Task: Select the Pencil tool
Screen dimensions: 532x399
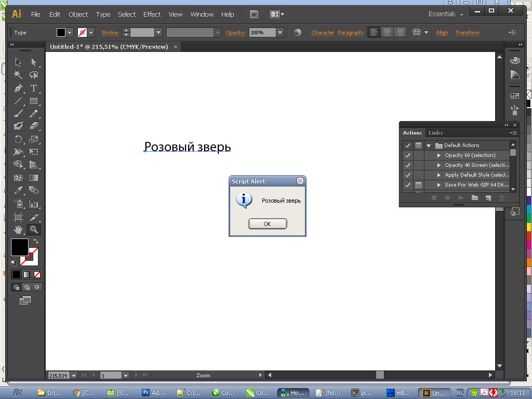Action: pos(34,113)
